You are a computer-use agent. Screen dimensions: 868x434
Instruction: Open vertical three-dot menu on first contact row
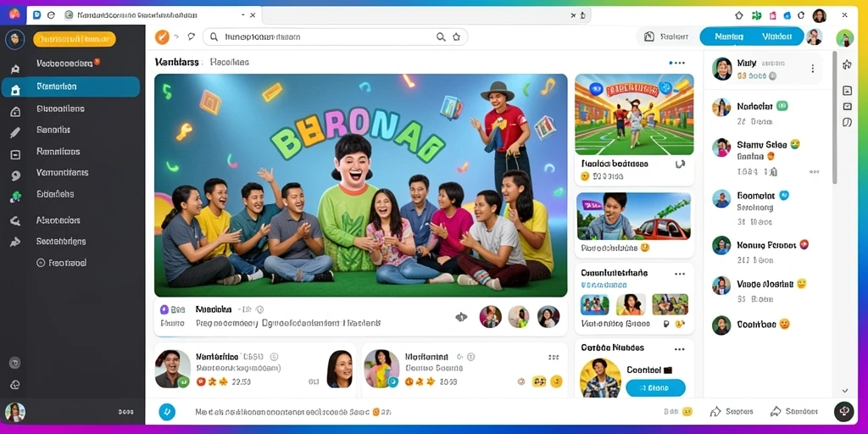[812, 69]
